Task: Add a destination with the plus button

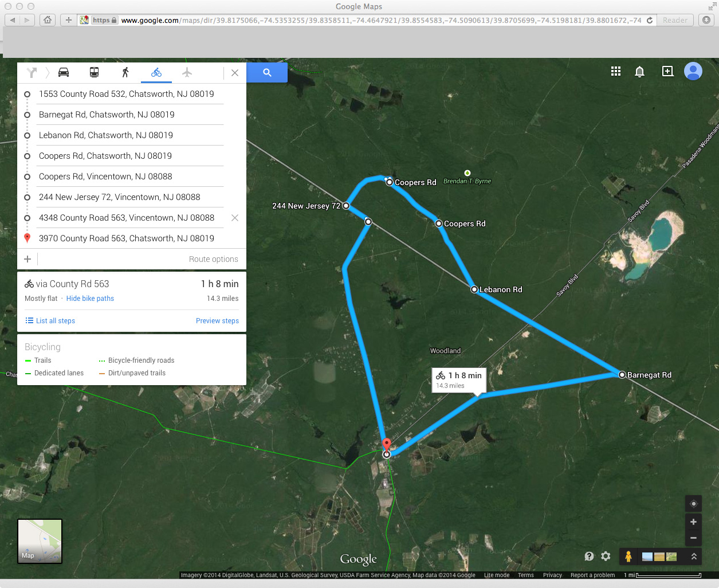Action: click(27, 259)
